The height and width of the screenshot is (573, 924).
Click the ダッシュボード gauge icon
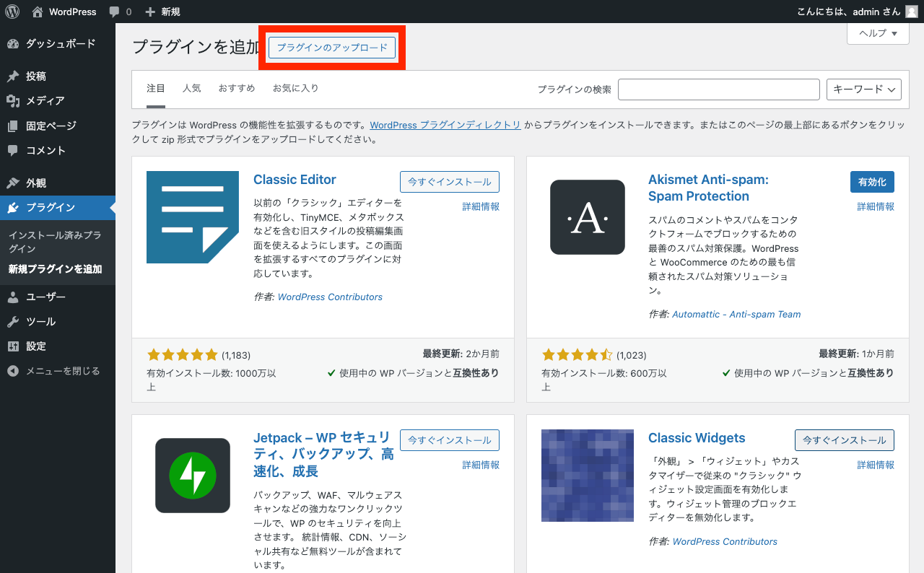tap(13, 44)
